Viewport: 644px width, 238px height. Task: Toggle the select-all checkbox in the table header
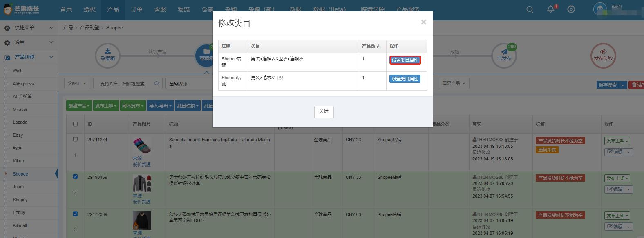(75, 124)
